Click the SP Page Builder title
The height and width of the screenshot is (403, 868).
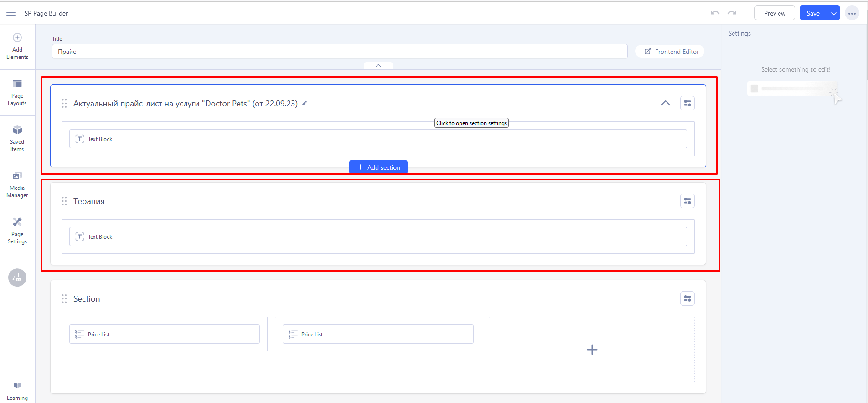point(46,13)
